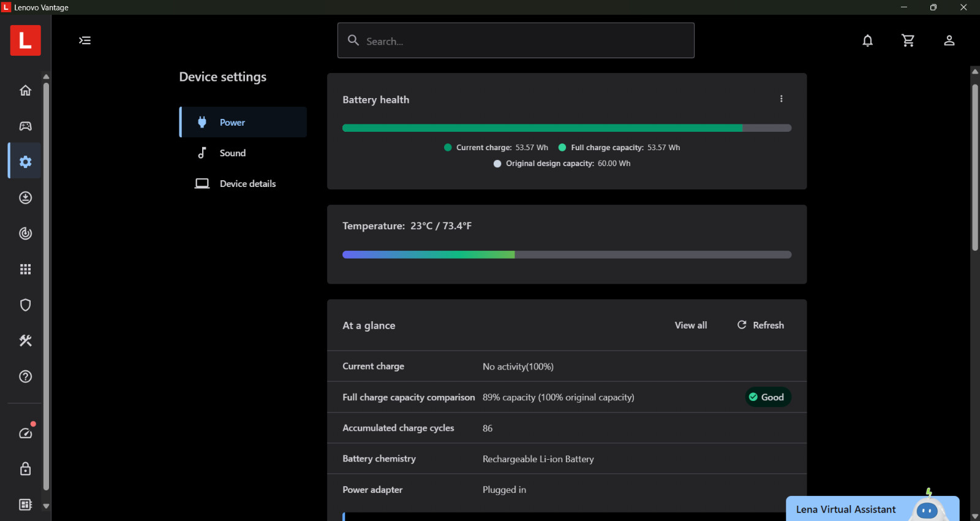
Task: Open the System update download icon
Action: tap(25, 197)
